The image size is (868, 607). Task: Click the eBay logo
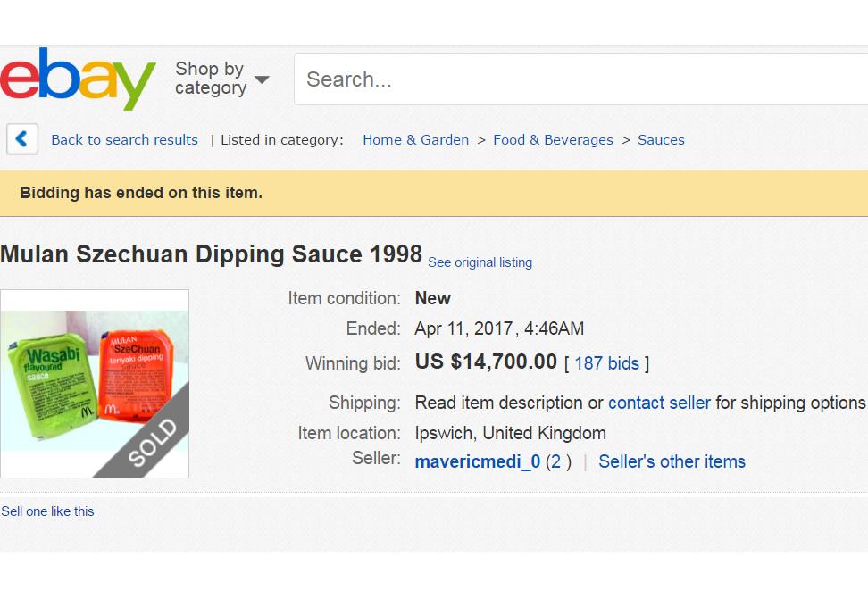click(x=78, y=80)
